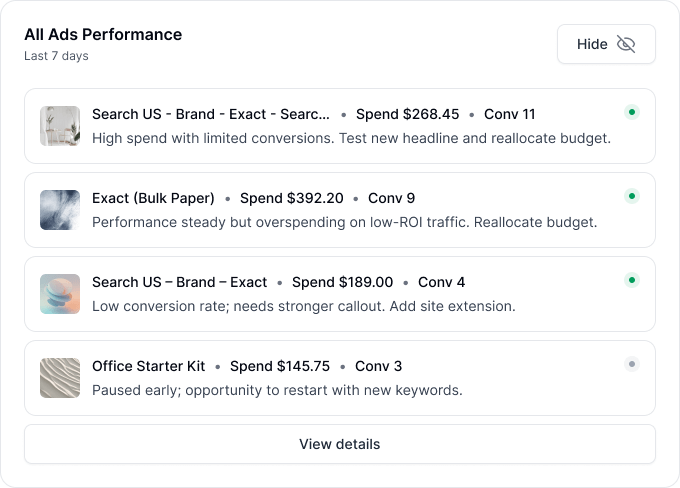
Task: Click the eye-slash icon in Hide button
Action: tap(626, 44)
